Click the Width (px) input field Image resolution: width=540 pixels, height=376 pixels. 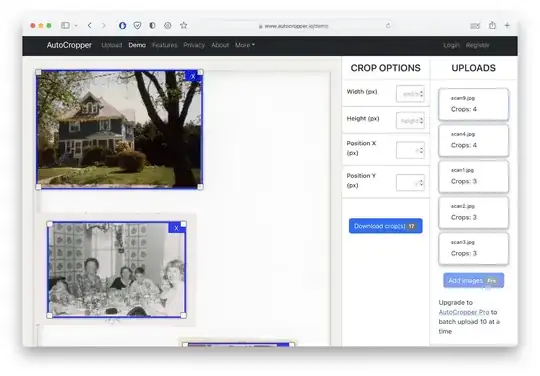coord(410,94)
